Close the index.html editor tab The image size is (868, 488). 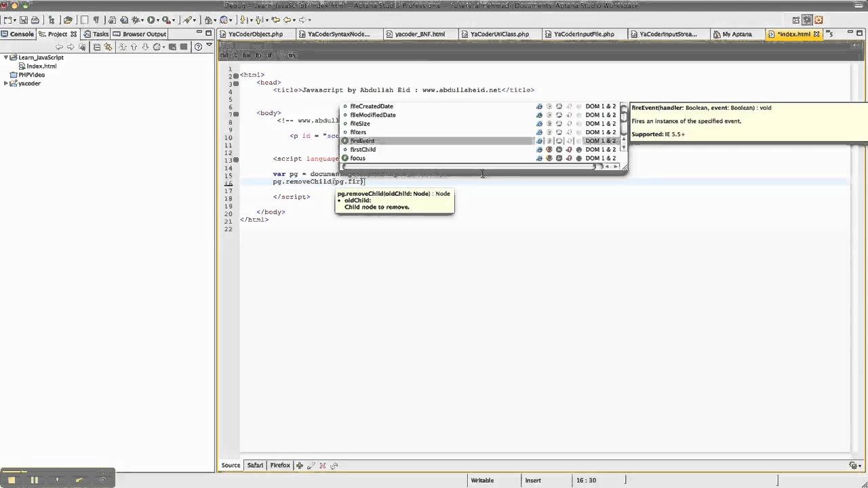click(x=816, y=34)
